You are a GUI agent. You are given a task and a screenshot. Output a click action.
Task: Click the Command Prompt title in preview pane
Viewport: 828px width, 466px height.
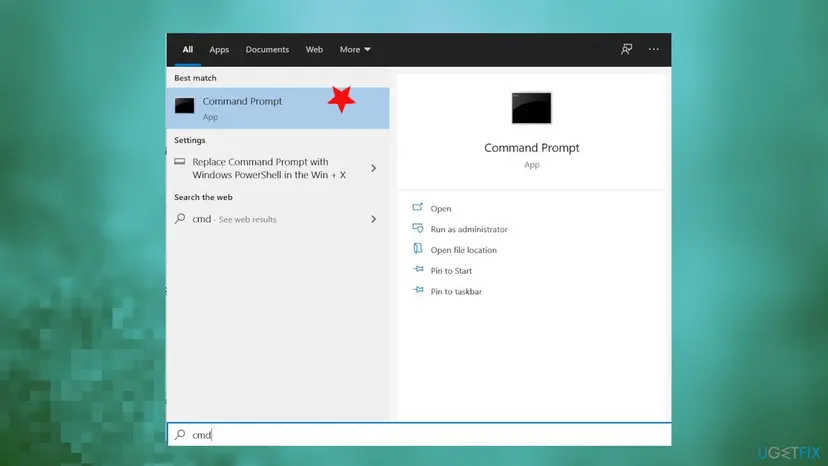pos(532,148)
